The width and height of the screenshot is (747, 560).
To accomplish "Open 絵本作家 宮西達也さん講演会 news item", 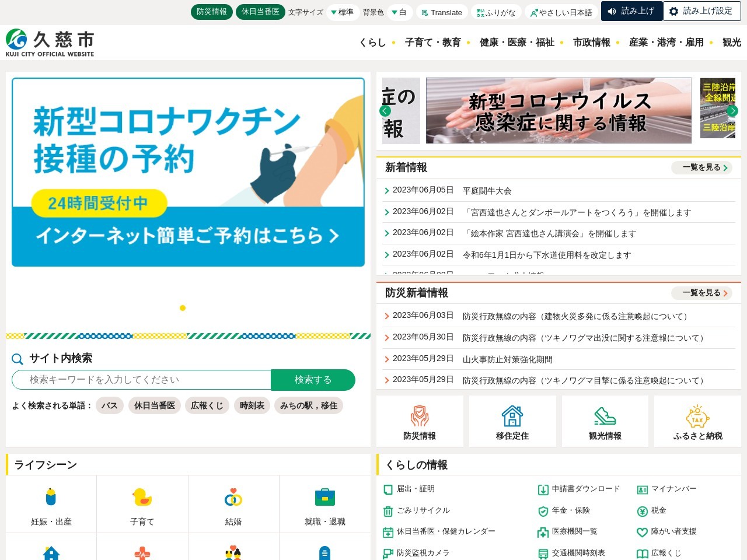I will click(x=550, y=233).
